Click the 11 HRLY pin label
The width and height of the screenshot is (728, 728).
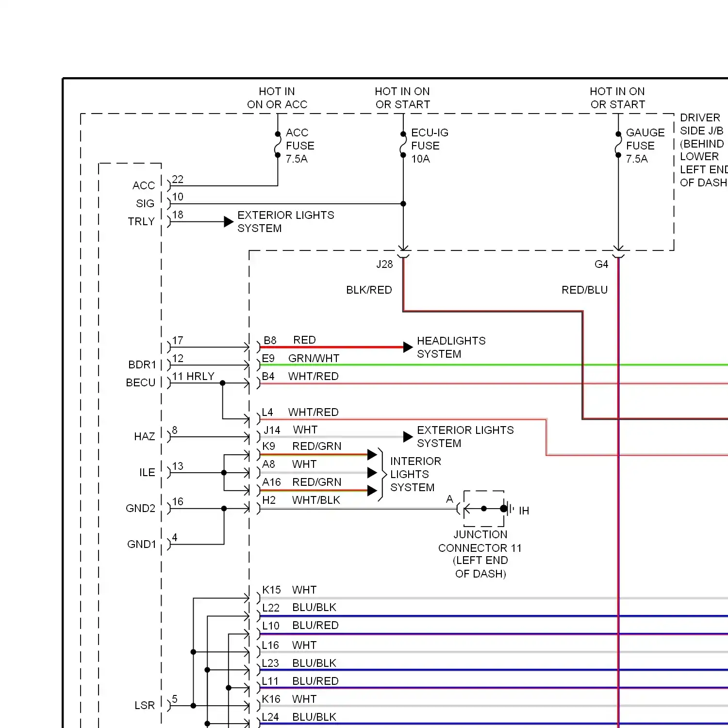pos(193,376)
